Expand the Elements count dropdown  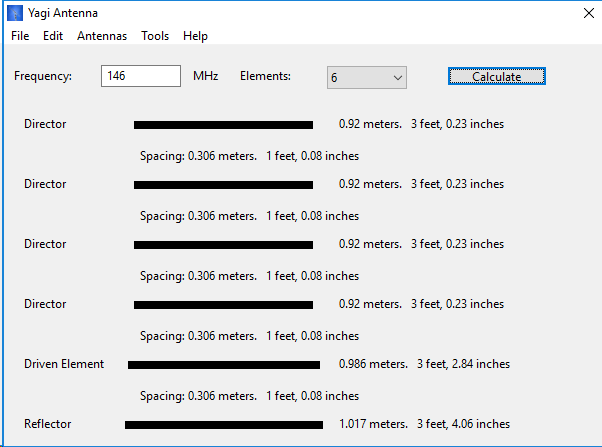click(x=366, y=77)
